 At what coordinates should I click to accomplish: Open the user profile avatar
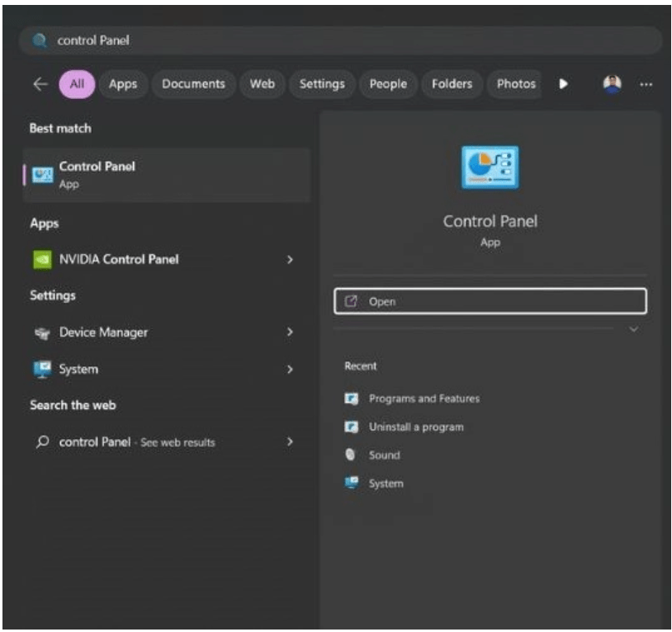[612, 84]
